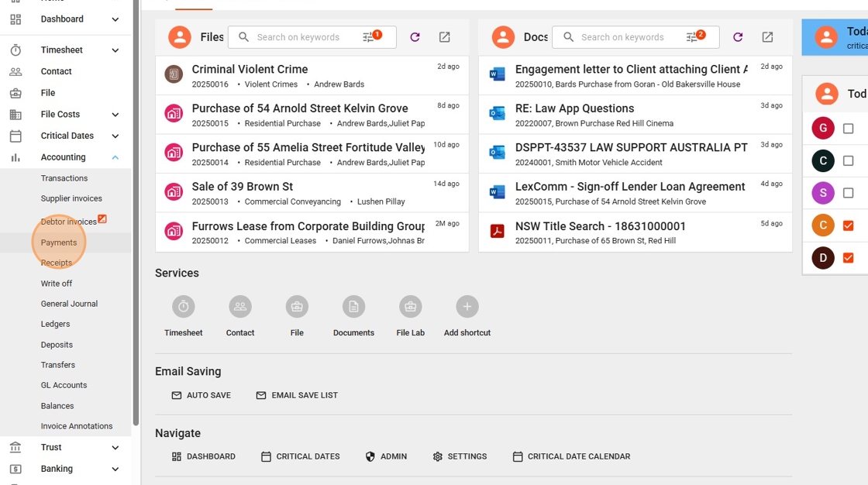Viewport: 868px width, 485px height.
Task: Check the checkbox beside the G avatar
Action: 848,129
